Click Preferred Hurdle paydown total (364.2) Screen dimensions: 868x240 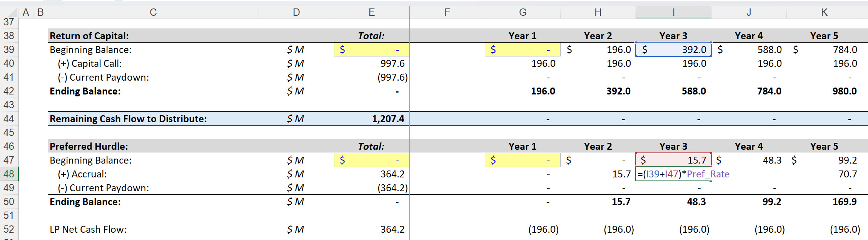tap(392, 188)
